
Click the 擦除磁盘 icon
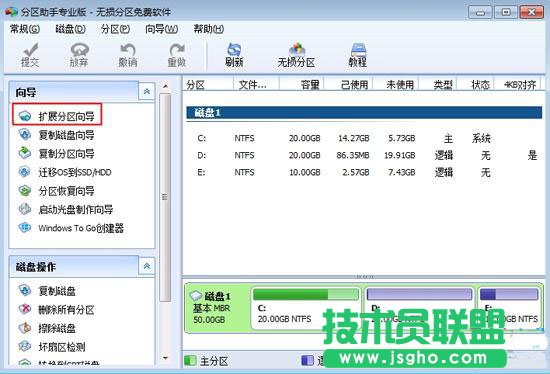25,328
